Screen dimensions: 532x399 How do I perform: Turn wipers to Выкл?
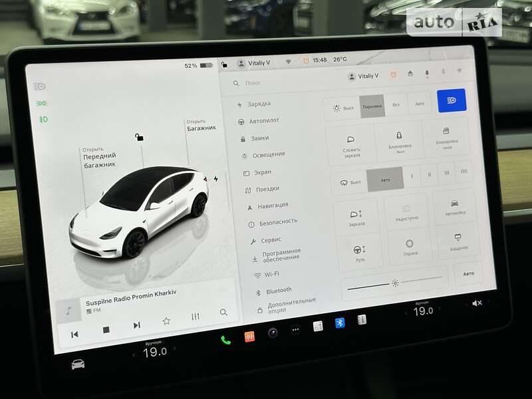tap(350, 182)
